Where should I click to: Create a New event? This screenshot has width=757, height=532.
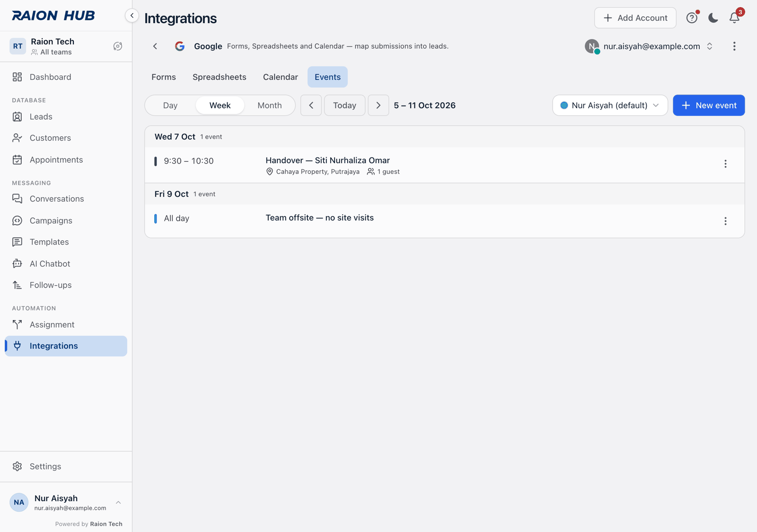click(709, 105)
